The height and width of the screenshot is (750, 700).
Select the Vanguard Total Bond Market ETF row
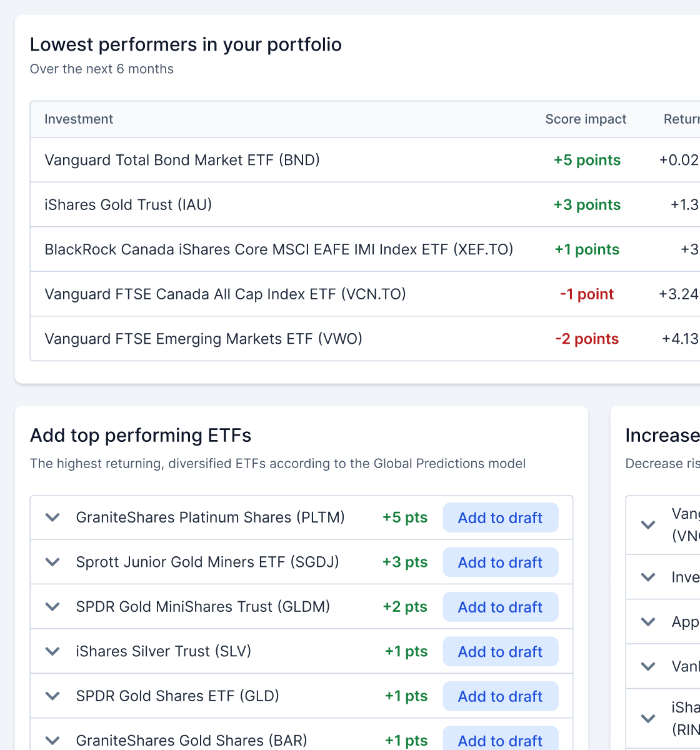182,160
